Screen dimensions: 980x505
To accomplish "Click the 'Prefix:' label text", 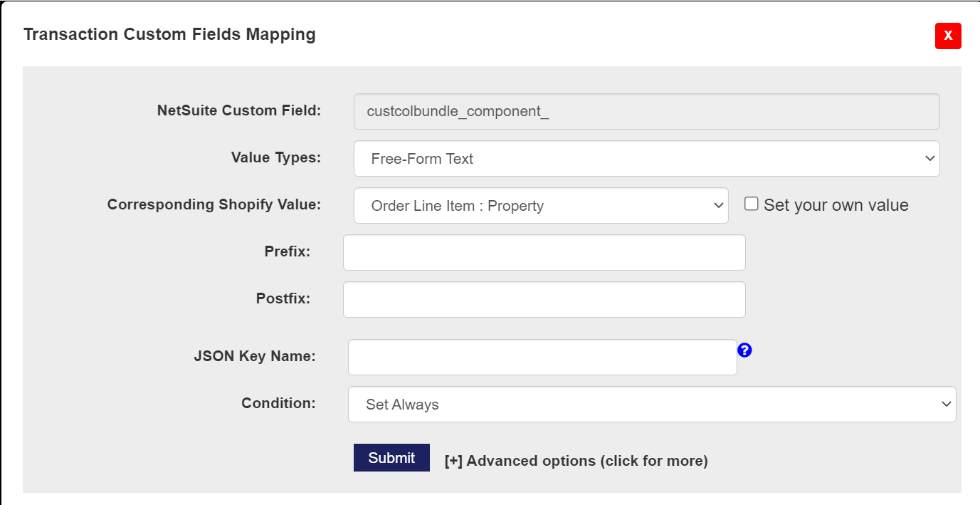I will 287,251.
